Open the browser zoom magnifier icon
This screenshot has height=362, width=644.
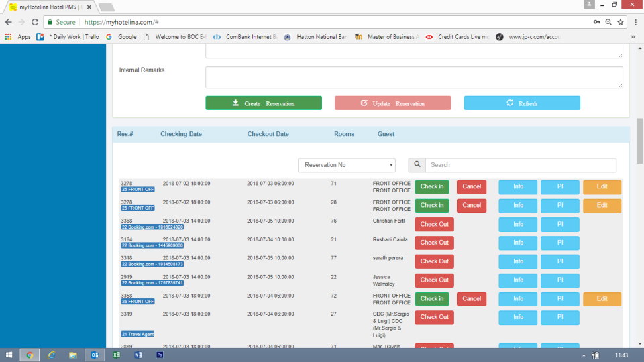[x=608, y=22]
